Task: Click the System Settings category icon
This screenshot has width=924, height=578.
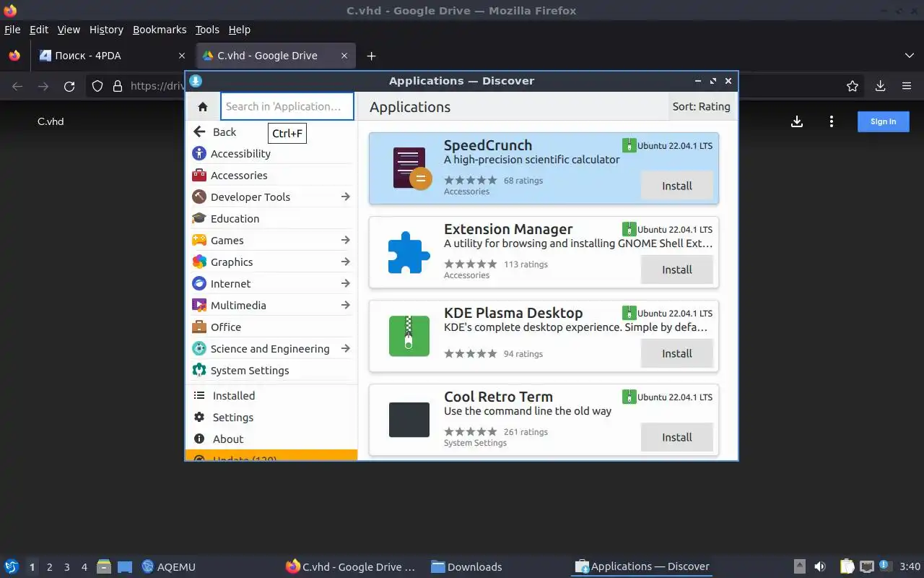Action: pyautogui.click(x=199, y=370)
